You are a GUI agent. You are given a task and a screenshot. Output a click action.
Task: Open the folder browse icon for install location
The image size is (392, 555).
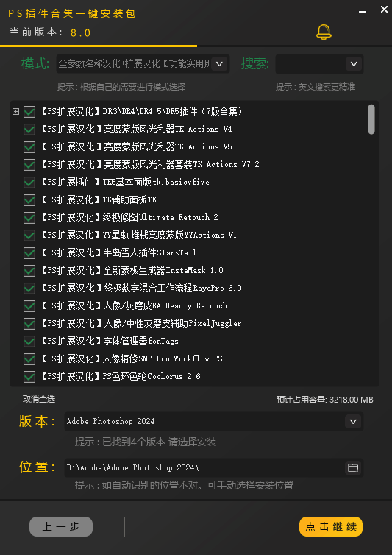pyautogui.click(x=353, y=467)
